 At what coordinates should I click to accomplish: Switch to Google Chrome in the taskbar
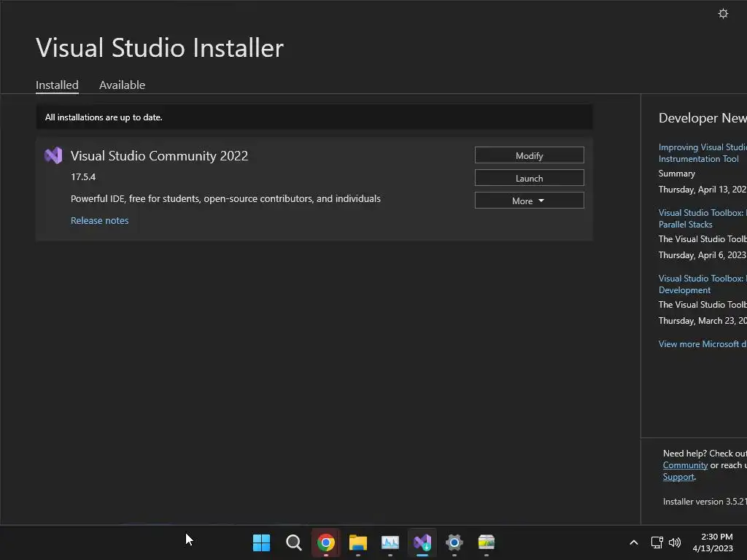click(326, 542)
